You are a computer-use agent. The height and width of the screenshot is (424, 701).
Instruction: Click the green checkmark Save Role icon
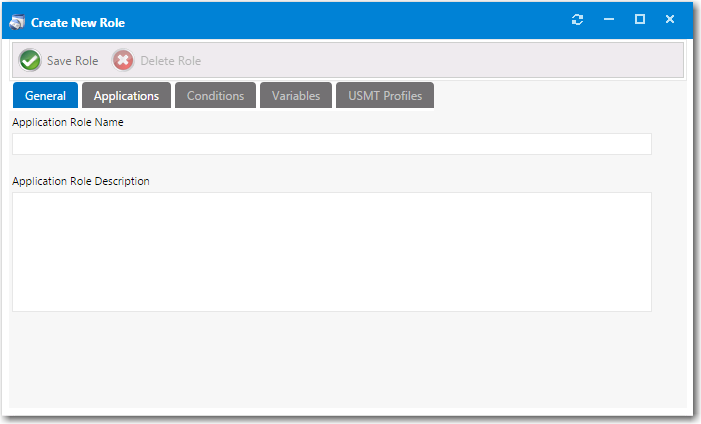click(30, 61)
